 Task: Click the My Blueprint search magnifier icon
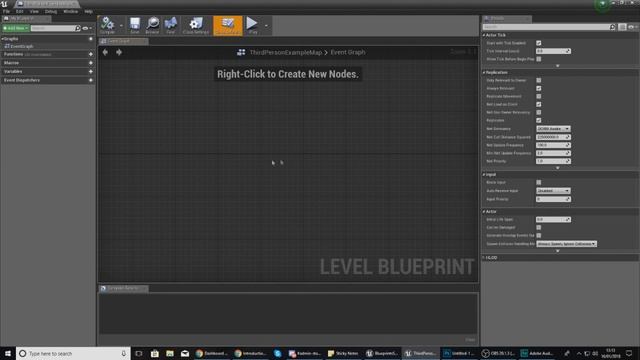click(78, 28)
